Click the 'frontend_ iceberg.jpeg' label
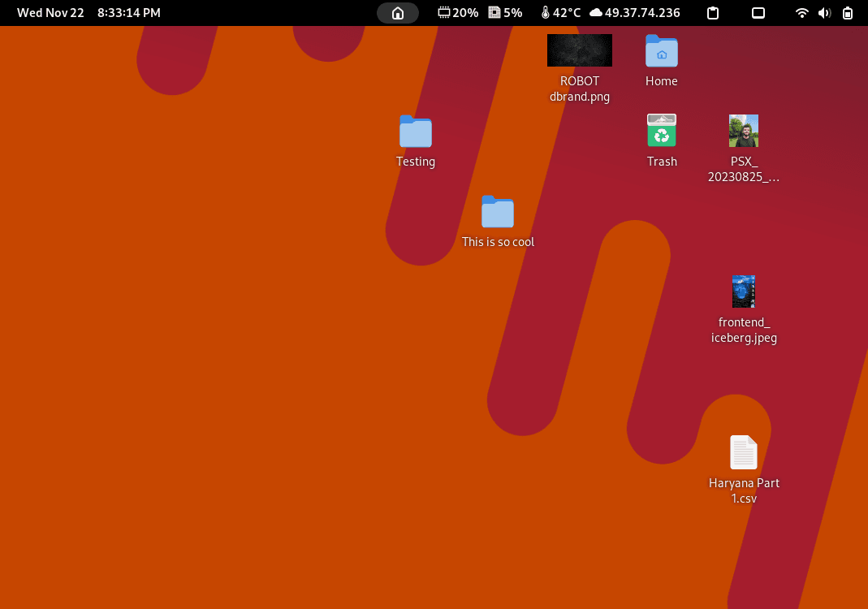This screenshot has width=868, height=609. [x=744, y=330]
